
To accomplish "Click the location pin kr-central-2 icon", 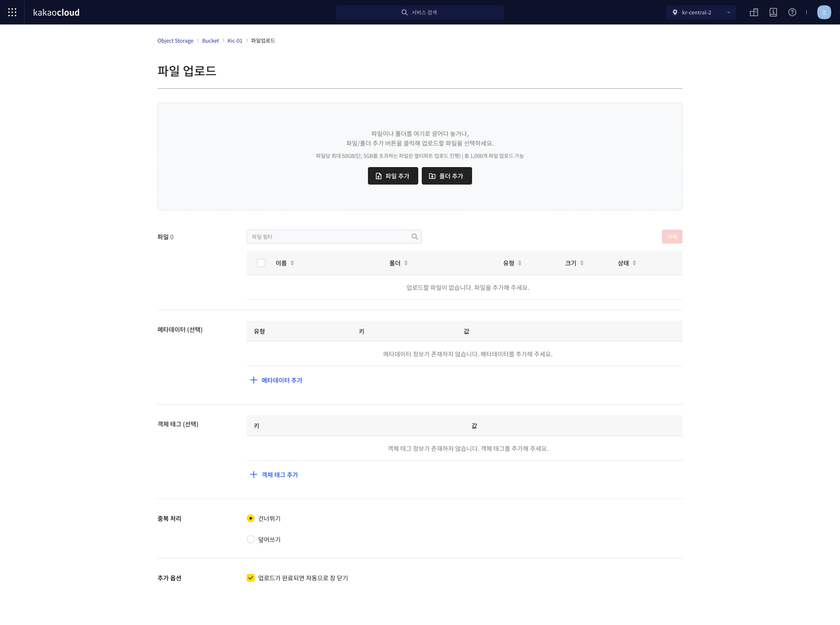I will point(675,12).
